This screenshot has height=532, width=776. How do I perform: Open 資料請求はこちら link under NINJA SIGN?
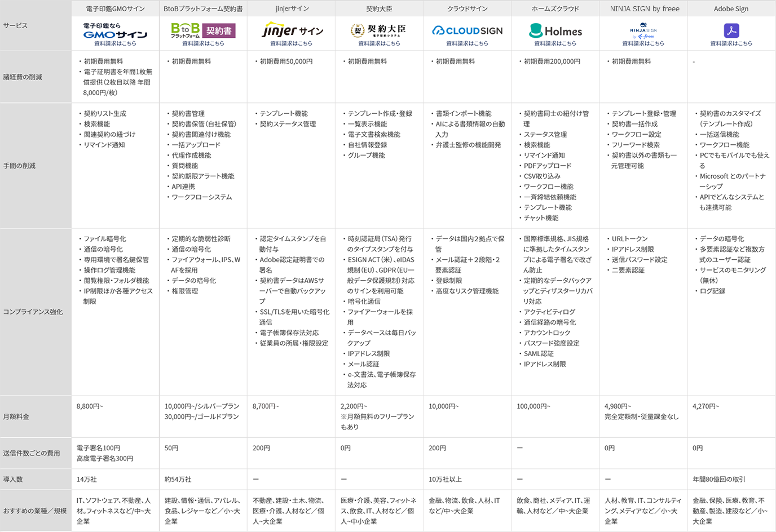click(643, 43)
